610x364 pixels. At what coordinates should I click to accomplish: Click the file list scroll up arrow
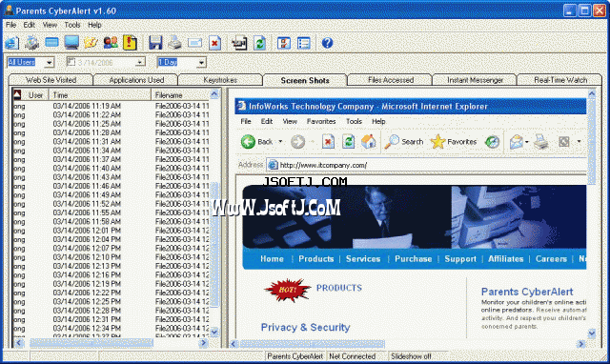214,94
